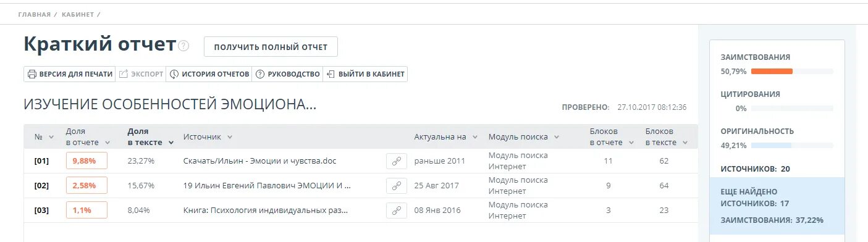
Task: Click the help question mark beside Краткий отчет
Action: 183,46
